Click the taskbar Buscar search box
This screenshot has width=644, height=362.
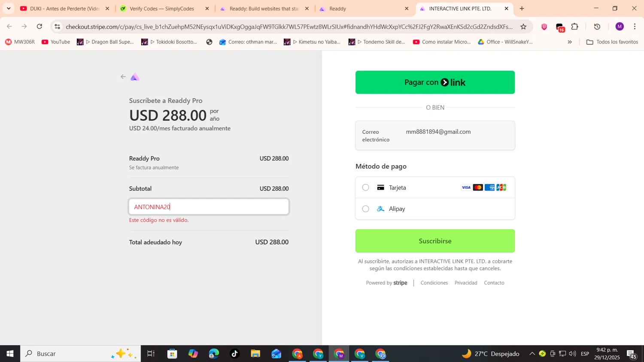pos(81,354)
